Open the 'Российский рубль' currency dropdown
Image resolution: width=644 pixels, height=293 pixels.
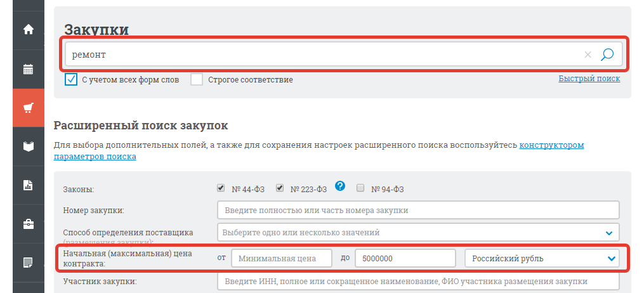tap(611, 258)
